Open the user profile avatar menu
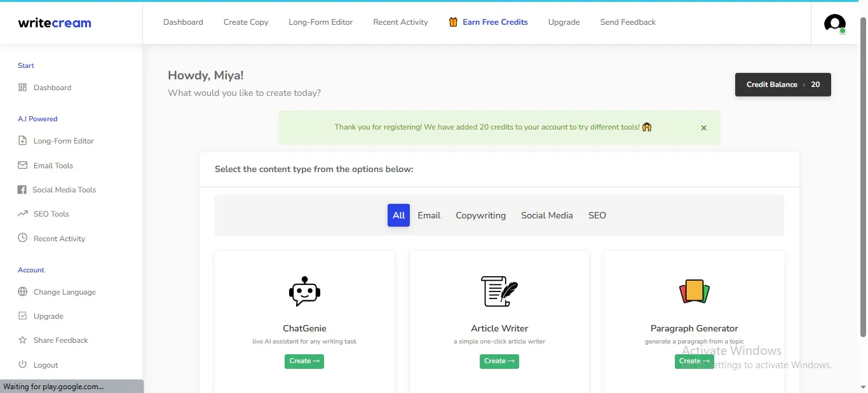 pos(834,23)
